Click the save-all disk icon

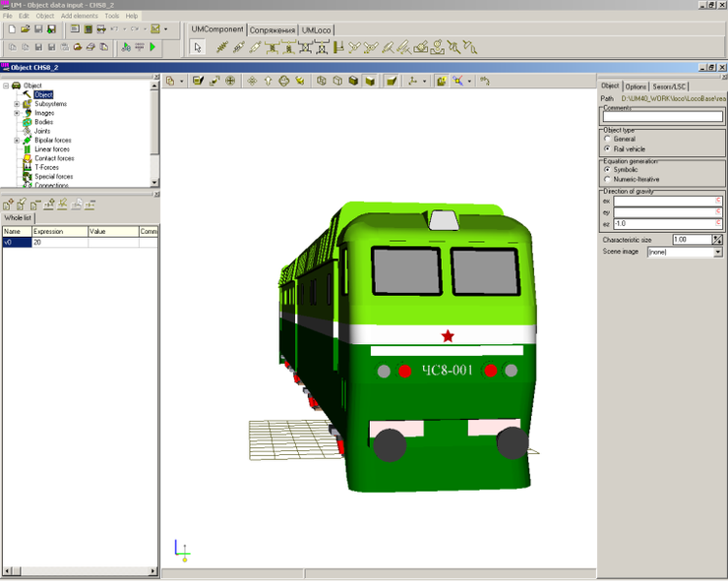[51, 29]
